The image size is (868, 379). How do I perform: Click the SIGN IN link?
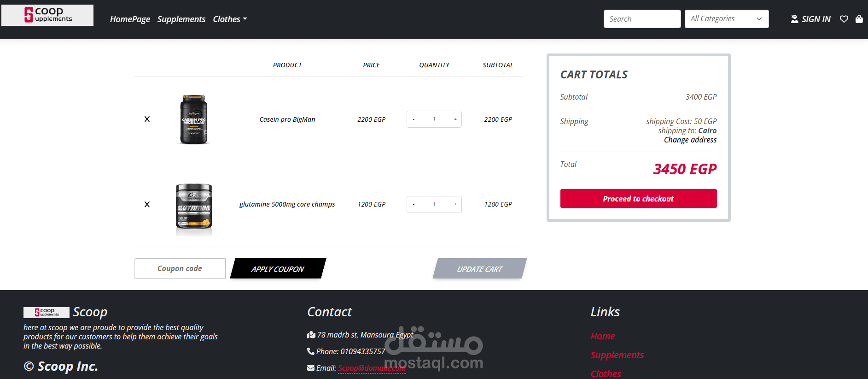pos(816,19)
